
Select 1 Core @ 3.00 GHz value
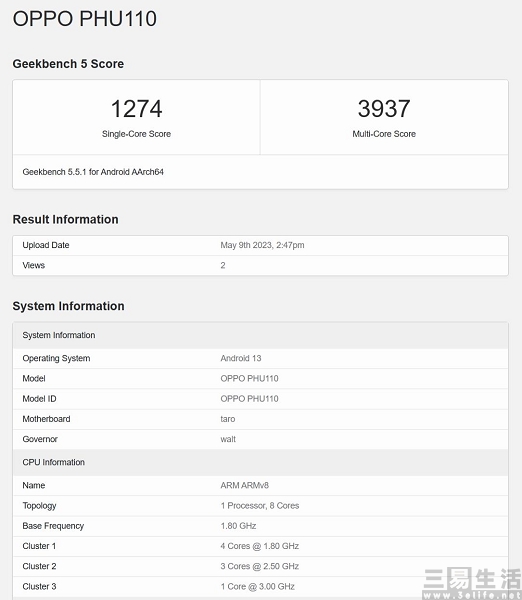click(x=258, y=587)
